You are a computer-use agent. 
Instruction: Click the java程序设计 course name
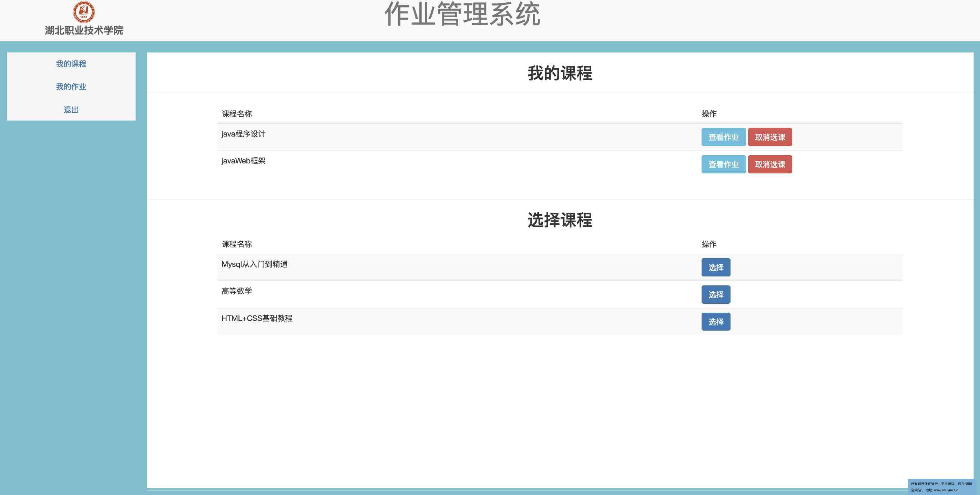pyautogui.click(x=244, y=134)
